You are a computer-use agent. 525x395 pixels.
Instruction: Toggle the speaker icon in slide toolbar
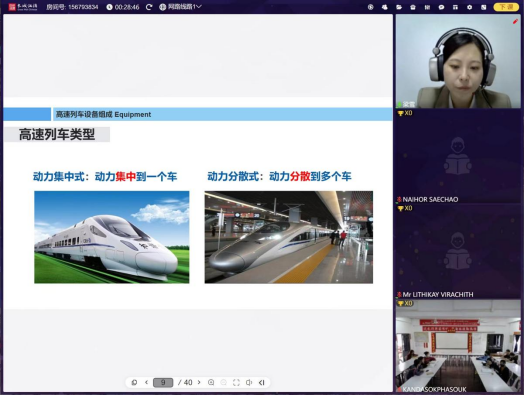(x=249, y=382)
